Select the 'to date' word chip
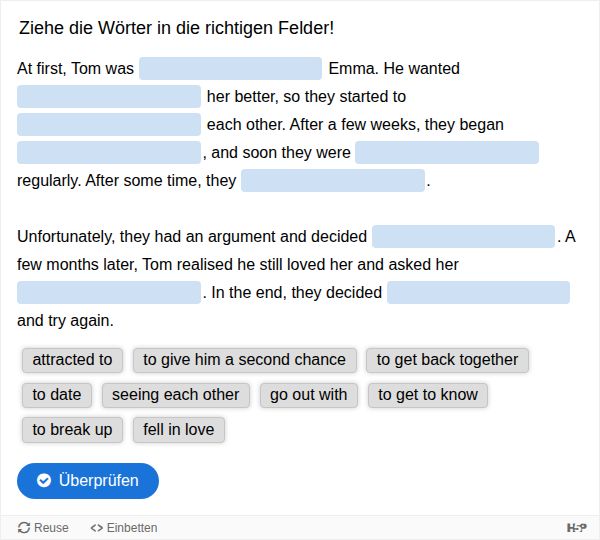 click(57, 395)
